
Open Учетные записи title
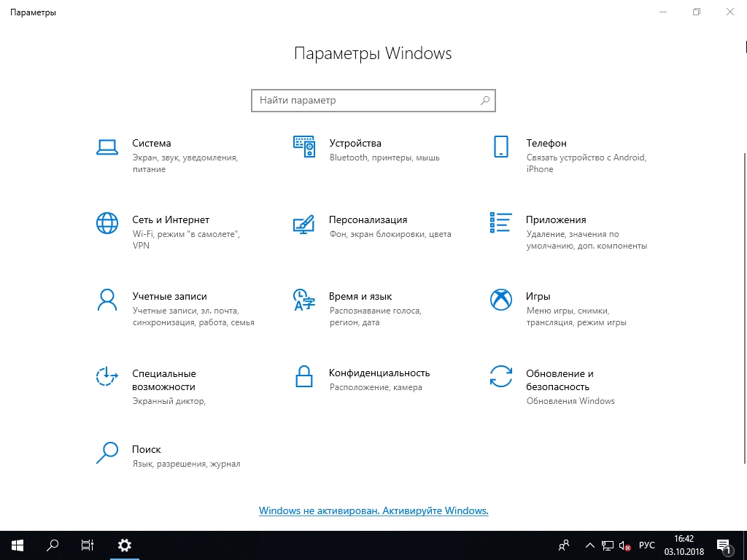(169, 296)
